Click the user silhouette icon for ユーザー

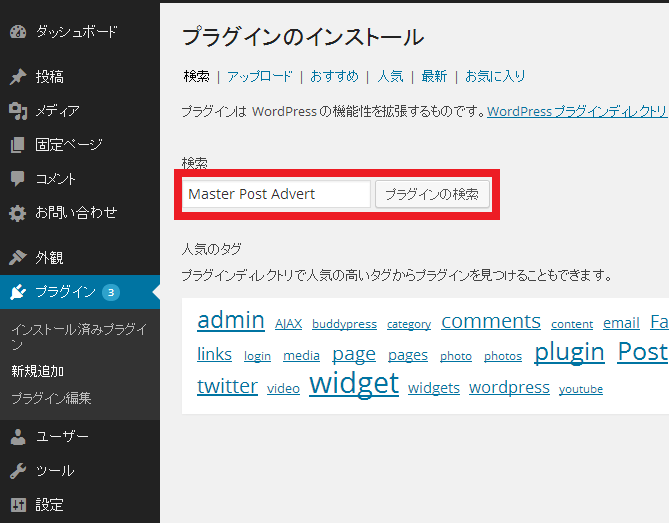click(17, 437)
